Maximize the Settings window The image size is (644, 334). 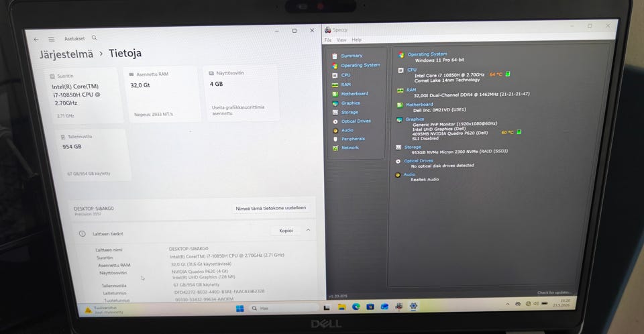(294, 31)
